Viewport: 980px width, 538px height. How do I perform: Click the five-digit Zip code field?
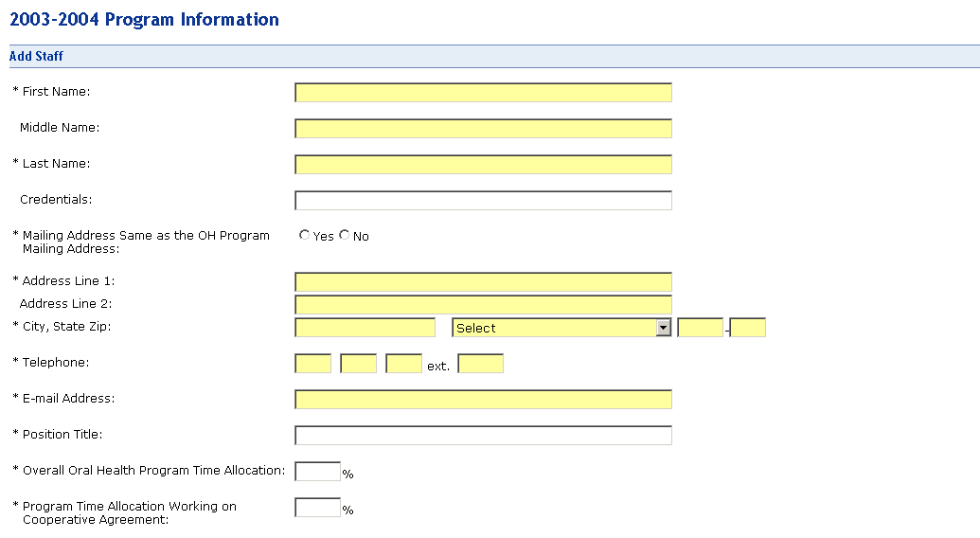(701, 328)
